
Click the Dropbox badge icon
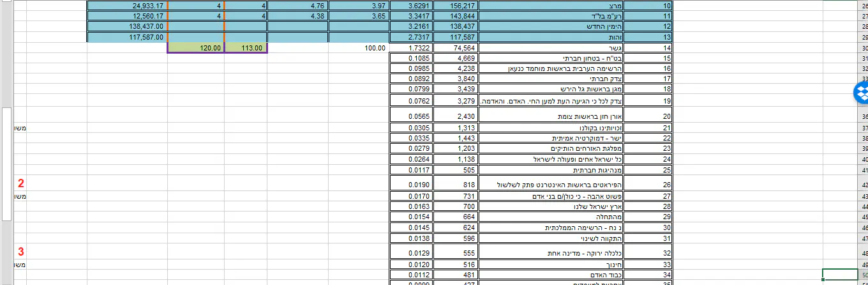pos(862,93)
